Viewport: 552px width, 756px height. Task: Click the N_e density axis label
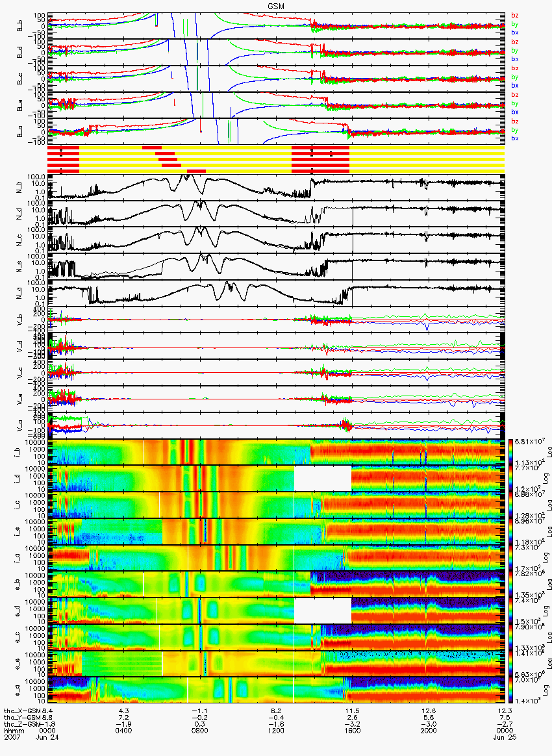[x=20, y=267]
